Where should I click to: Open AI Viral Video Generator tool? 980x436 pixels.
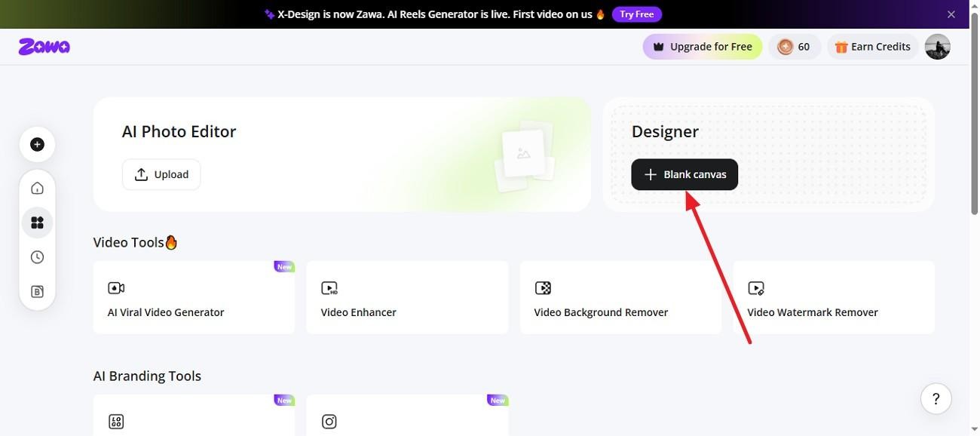tap(194, 297)
